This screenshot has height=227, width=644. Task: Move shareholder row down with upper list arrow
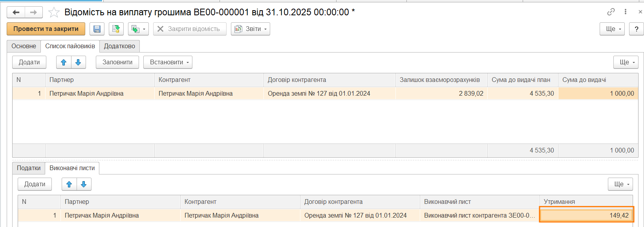[x=78, y=62]
